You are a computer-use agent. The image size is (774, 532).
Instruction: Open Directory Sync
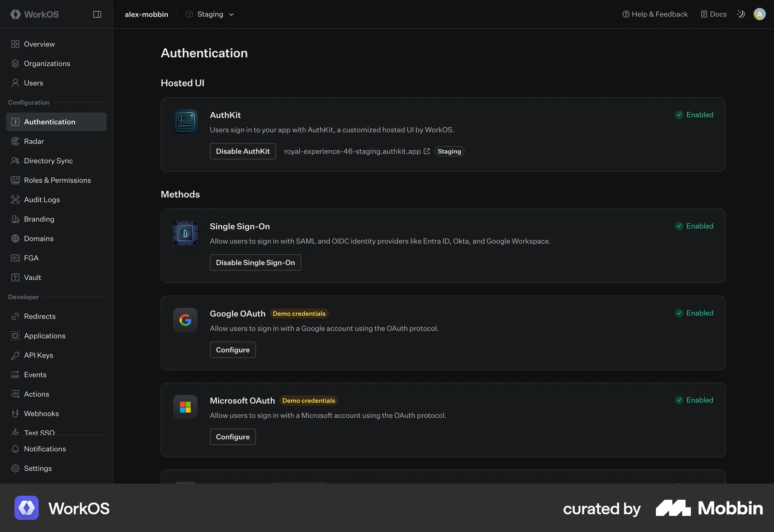tap(48, 160)
